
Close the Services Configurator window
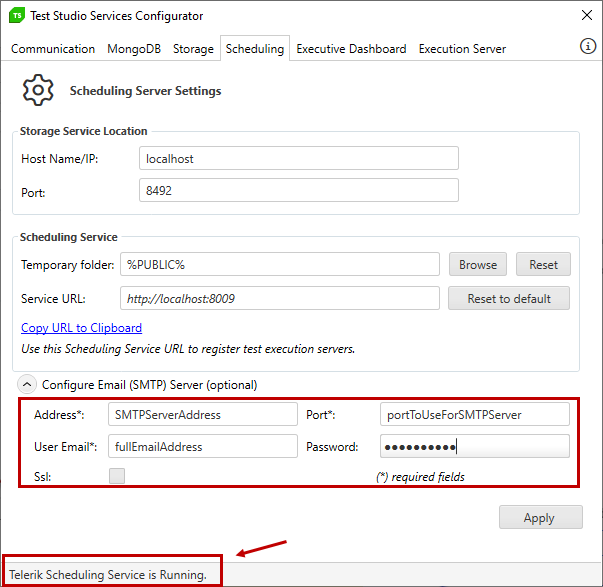(586, 15)
